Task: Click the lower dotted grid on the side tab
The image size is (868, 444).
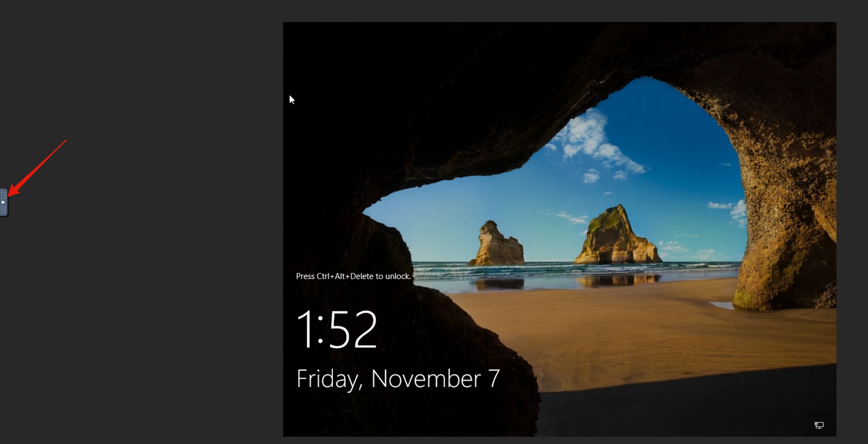Action: pos(3,209)
